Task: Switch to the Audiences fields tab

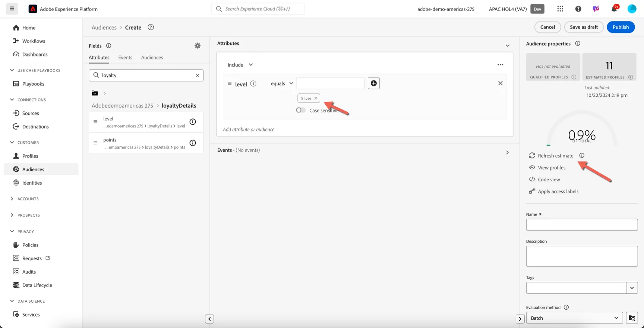Action: tap(152, 57)
